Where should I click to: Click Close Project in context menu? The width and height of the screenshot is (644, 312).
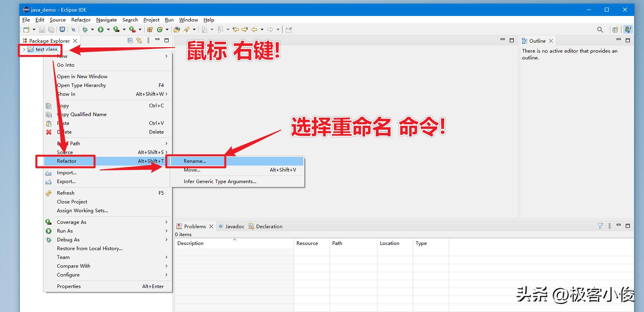(108, 202)
